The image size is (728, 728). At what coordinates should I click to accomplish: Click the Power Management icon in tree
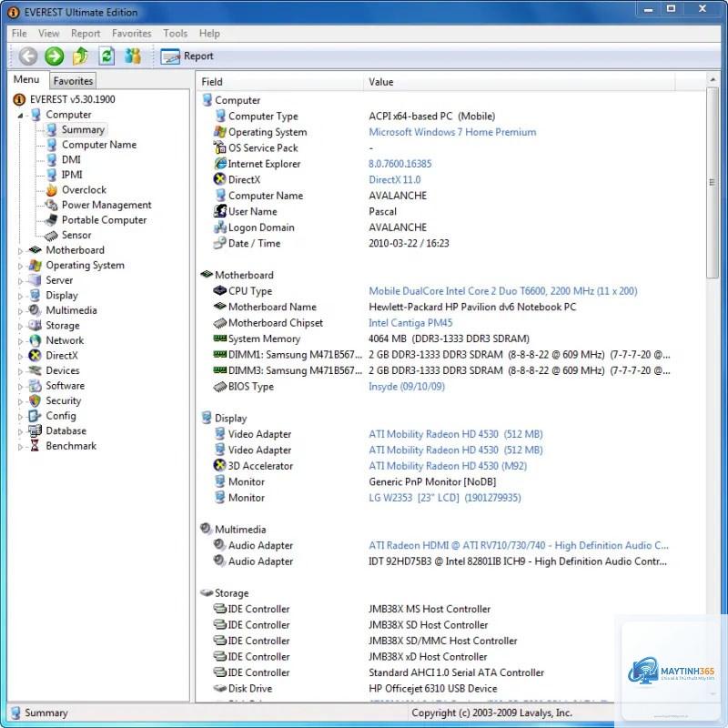click(x=52, y=205)
